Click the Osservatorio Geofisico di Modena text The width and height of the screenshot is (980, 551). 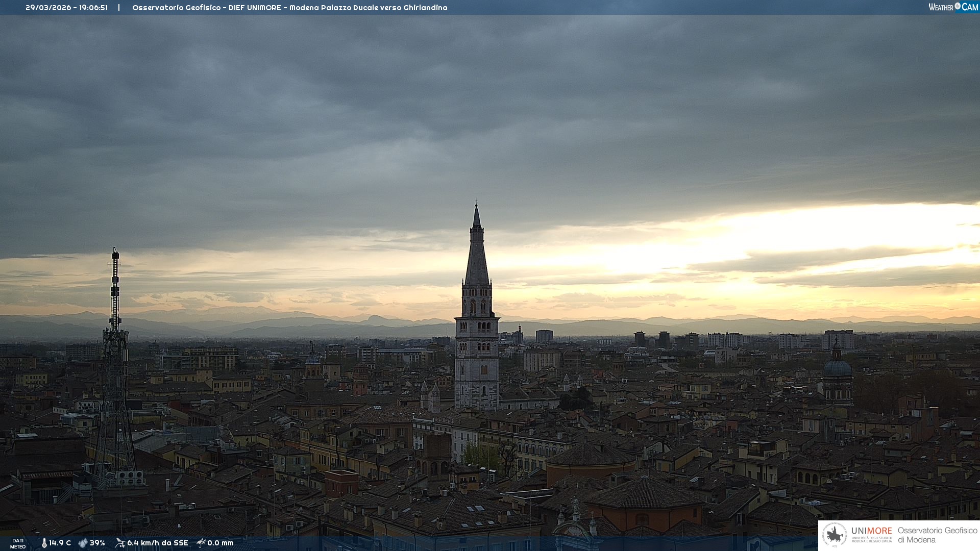[x=937, y=535]
